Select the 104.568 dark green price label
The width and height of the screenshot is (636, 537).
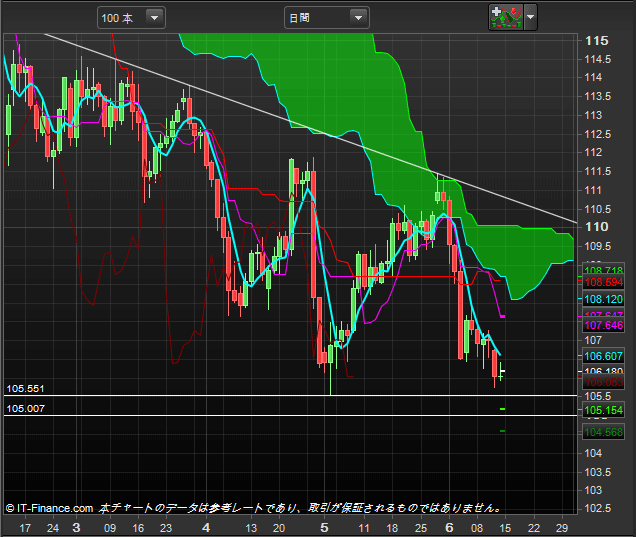pyautogui.click(x=604, y=432)
